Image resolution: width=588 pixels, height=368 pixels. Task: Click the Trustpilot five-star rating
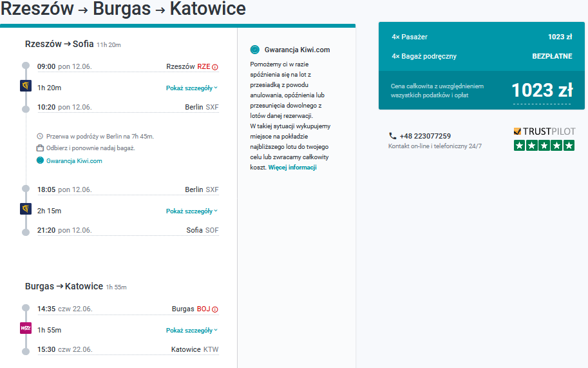[544, 145]
